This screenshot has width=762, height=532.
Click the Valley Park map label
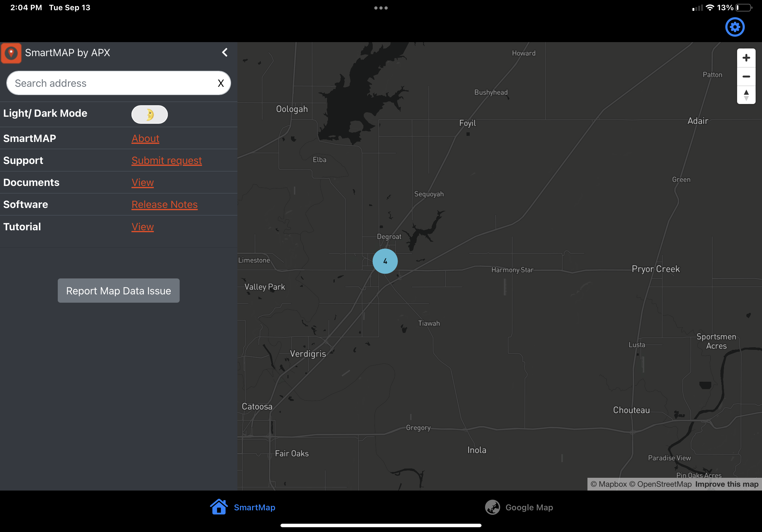[265, 287]
